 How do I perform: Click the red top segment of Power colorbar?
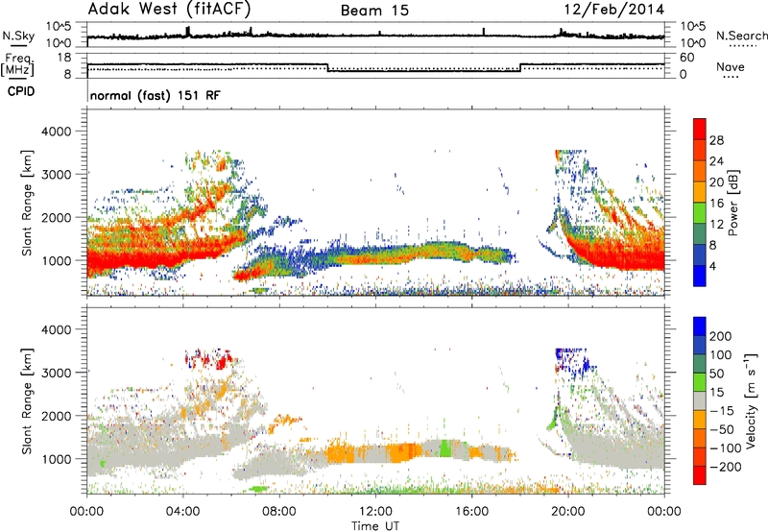700,129
